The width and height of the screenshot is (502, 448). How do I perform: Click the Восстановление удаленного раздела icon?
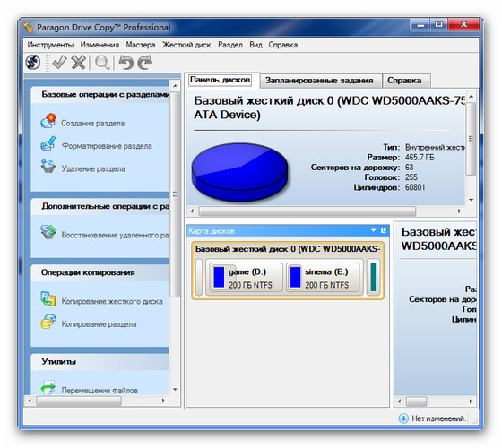pos(48,232)
